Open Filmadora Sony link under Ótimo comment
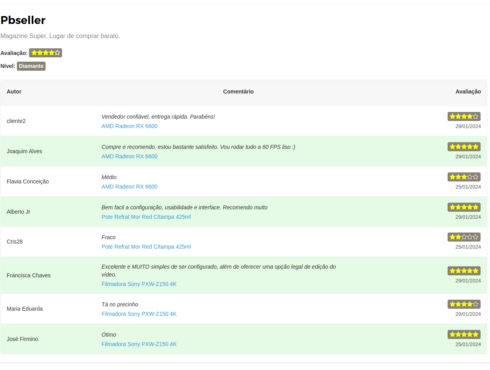The width and height of the screenshot is (490, 370). 139,344
